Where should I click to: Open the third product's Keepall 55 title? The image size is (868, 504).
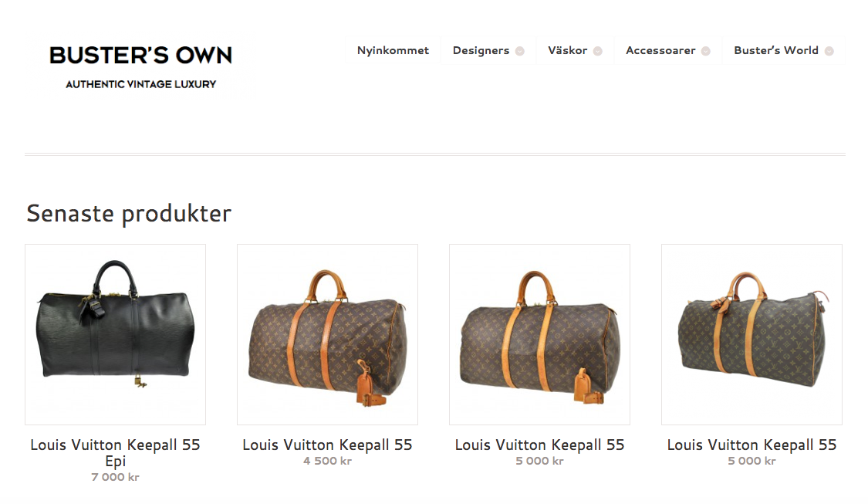[x=540, y=445]
